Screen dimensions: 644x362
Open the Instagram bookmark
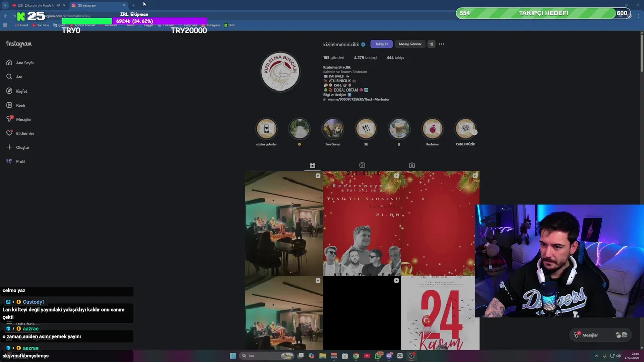(x=211, y=25)
